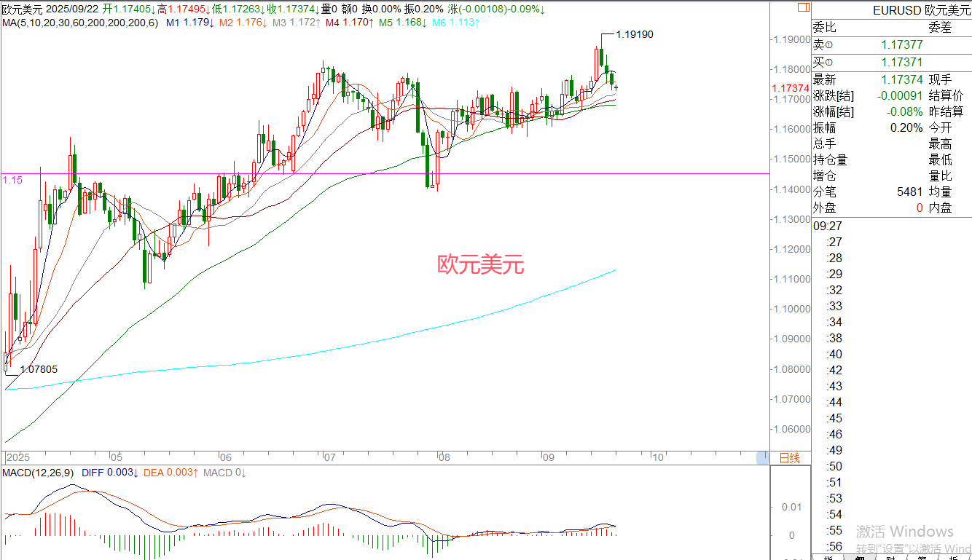The width and height of the screenshot is (972, 560).
Task: Click the circled-one icon beside 买
Action: pyautogui.click(x=828, y=63)
